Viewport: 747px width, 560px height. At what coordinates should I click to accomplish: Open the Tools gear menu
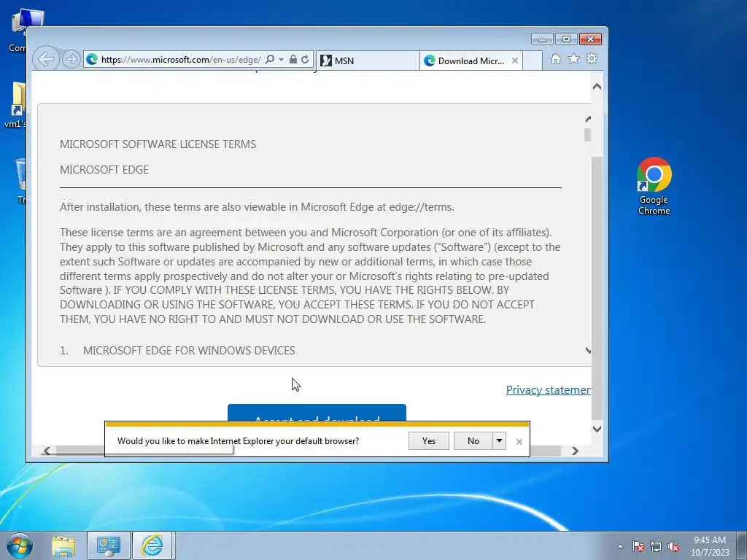point(592,58)
